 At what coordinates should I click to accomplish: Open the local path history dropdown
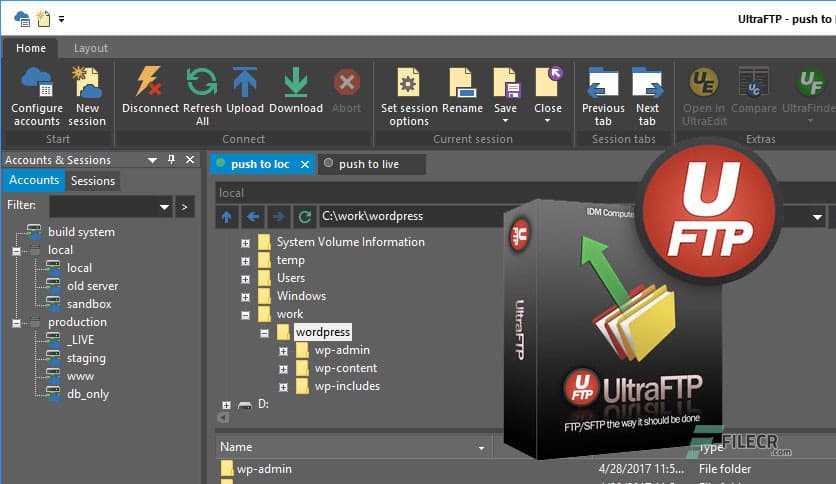point(817,217)
